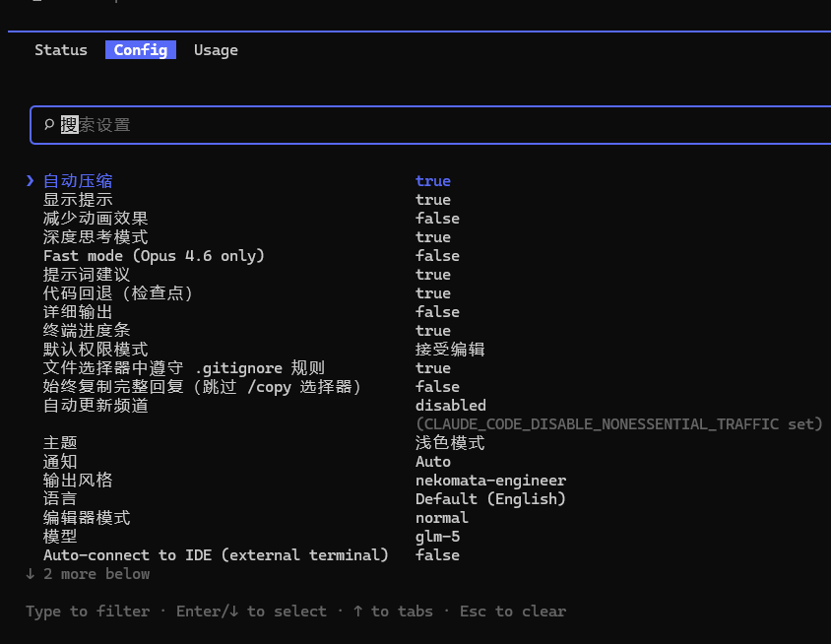This screenshot has width=831, height=644.
Task: Click CLAUDE_CODE_DISABLE_NONESSENTIAL_TRAFFIC set note
Action: 619,424
